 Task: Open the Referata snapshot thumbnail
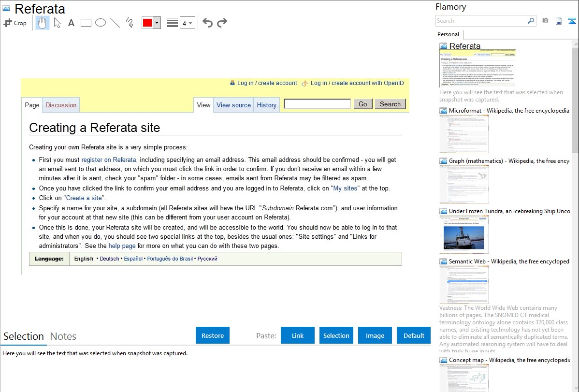[478, 68]
